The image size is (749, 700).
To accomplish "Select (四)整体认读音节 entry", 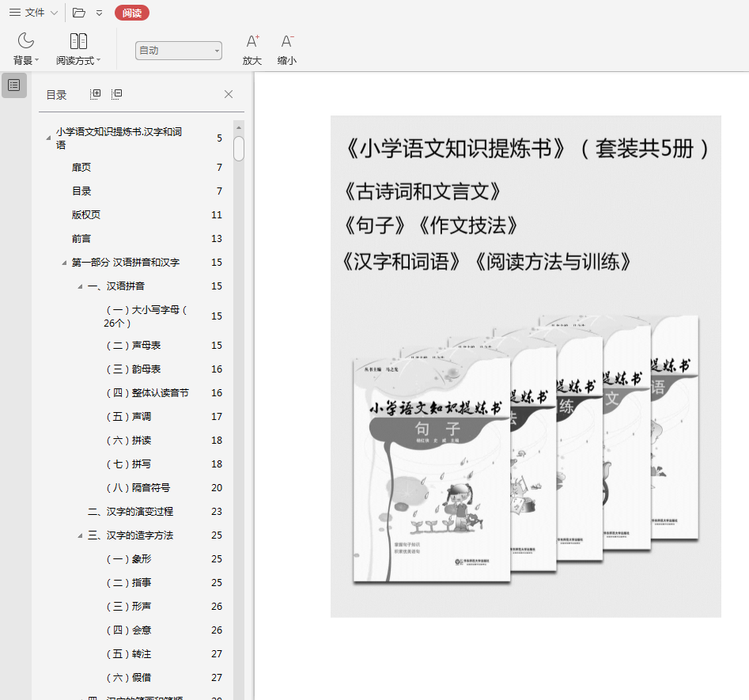I will pyautogui.click(x=146, y=393).
